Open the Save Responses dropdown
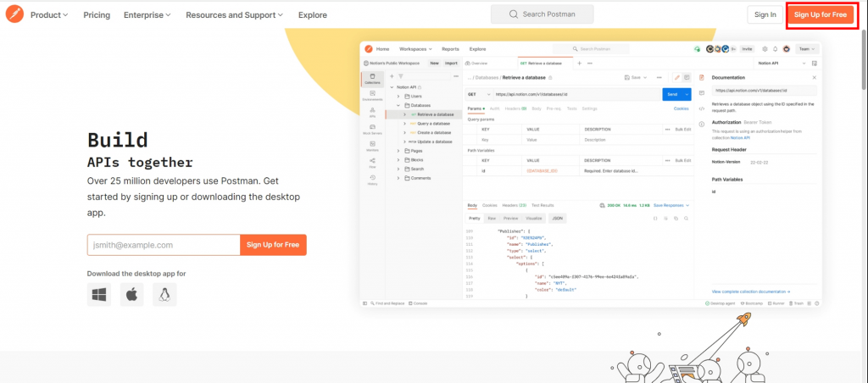The image size is (868, 383). pos(671,205)
